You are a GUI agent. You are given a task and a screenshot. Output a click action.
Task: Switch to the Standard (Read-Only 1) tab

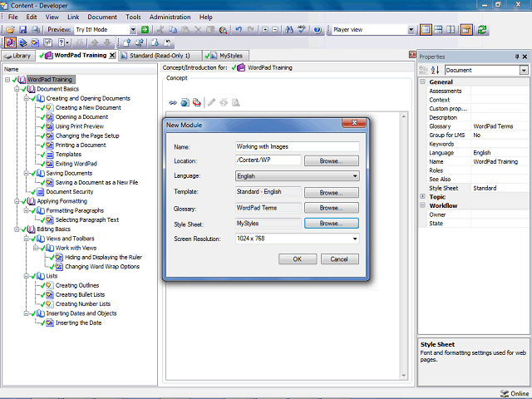pyautogui.click(x=160, y=56)
